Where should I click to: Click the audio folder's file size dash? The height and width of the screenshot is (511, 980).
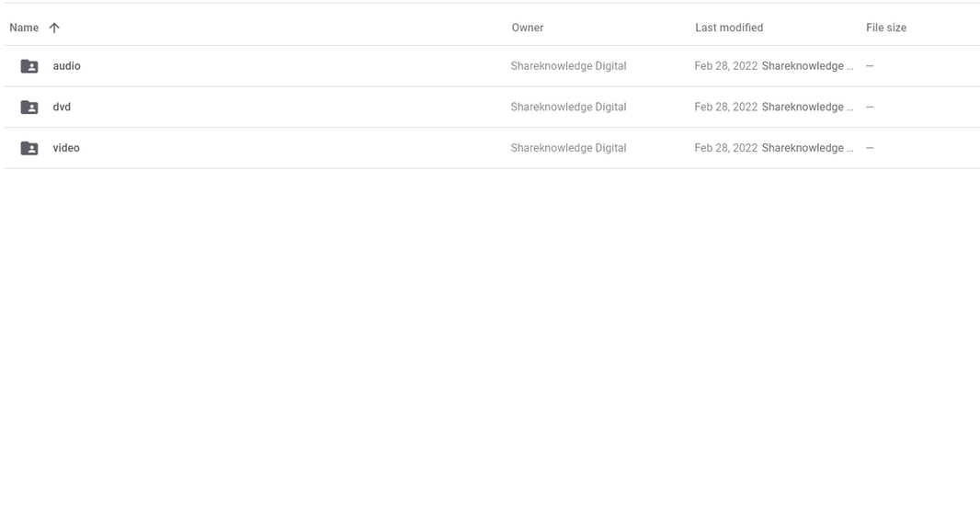[x=870, y=66]
